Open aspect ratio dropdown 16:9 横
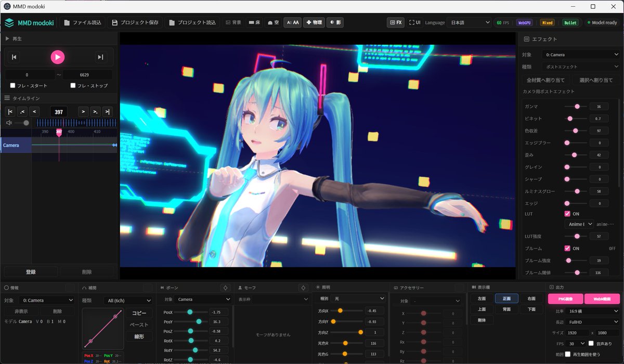 tap(593, 311)
